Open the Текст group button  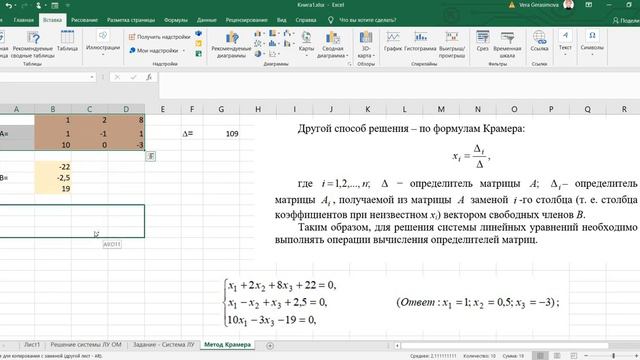[565, 43]
